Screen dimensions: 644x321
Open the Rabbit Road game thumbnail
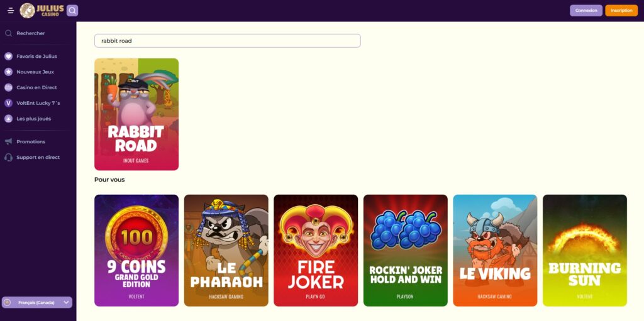coord(136,114)
